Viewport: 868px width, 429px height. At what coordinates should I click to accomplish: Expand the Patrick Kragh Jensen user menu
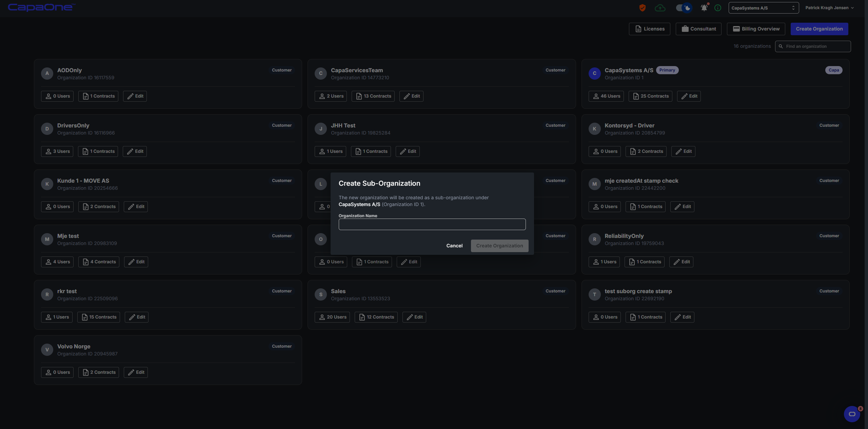click(x=829, y=8)
